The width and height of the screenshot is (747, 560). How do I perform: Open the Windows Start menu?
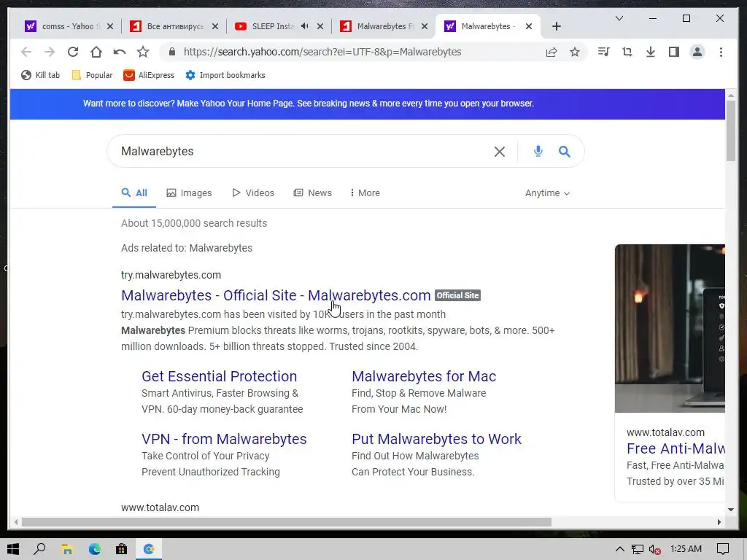[13, 549]
